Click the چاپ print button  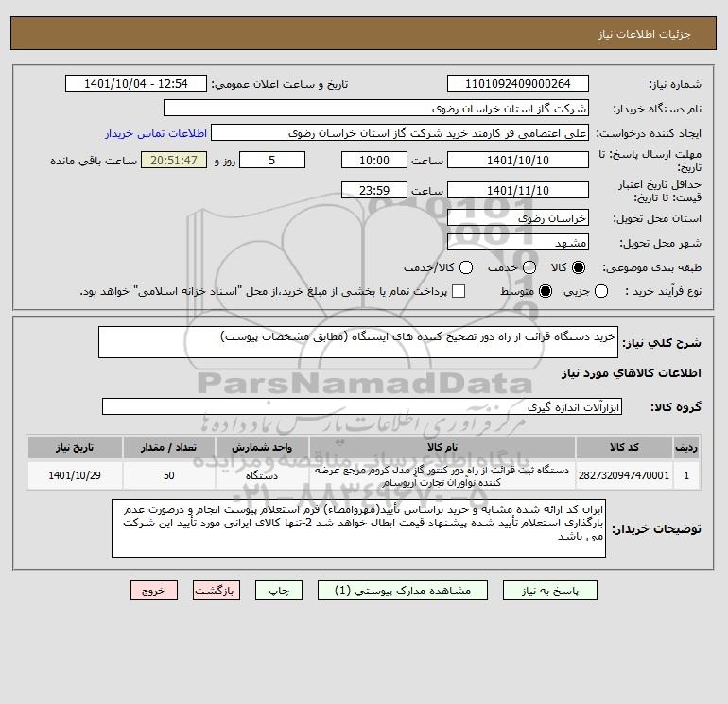(x=279, y=591)
